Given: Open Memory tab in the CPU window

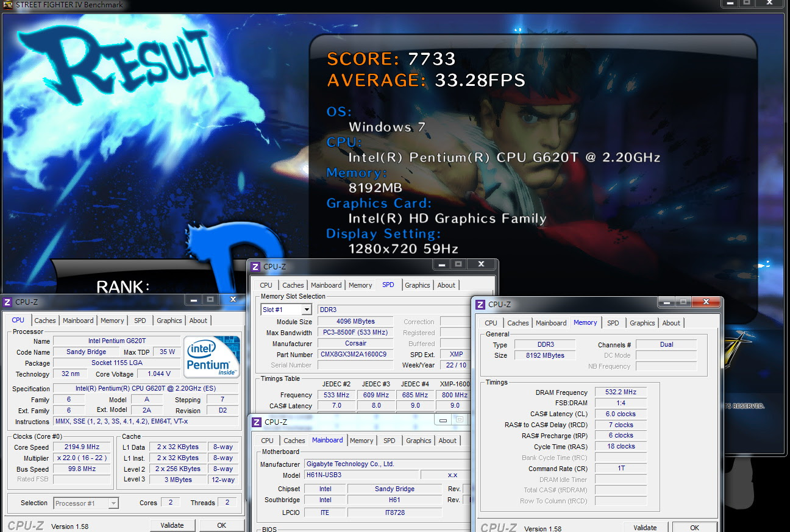Looking at the screenshot, I should coord(112,321).
